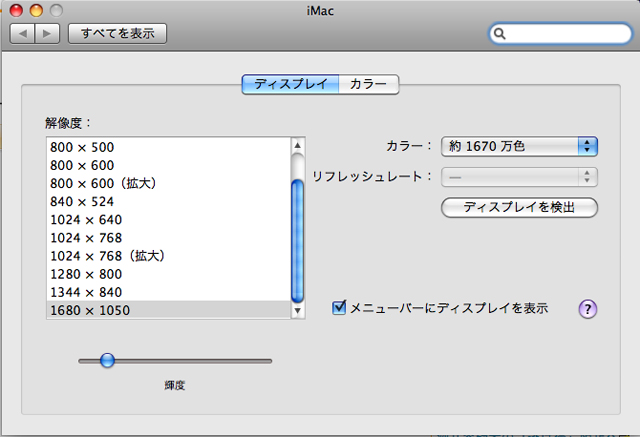Select 840 × 524 resolution
Screen dimensions: 640x437
[169, 202]
